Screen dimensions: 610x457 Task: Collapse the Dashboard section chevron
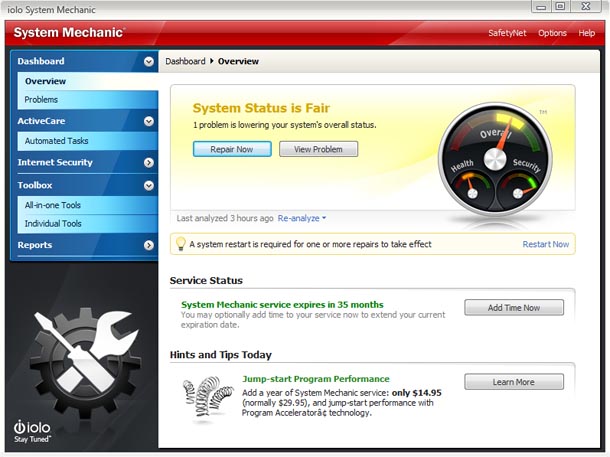tap(149, 61)
